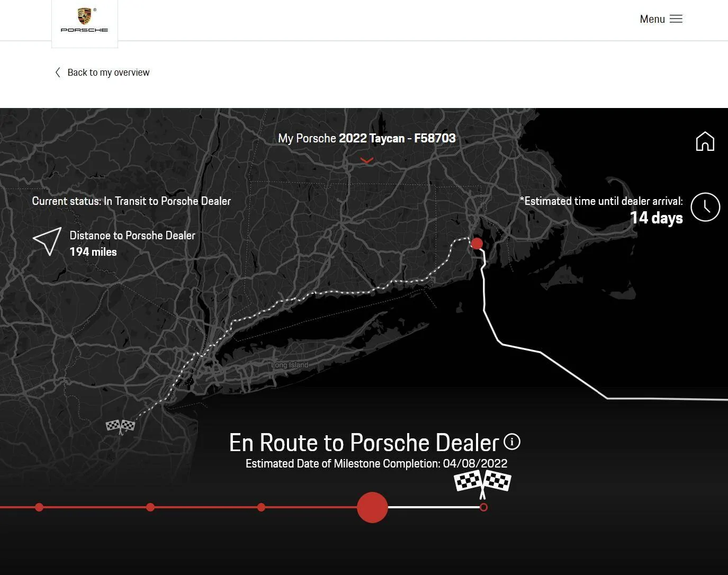Click 'Current status: In Transit to Porsche Dealer'
The height and width of the screenshot is (575, 728).
[x=131, y=201]
